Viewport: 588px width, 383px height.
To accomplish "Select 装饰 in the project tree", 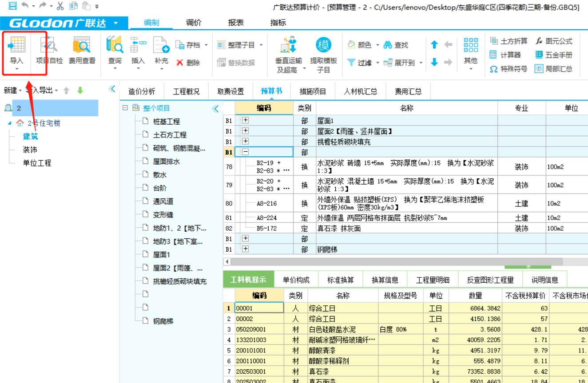I will pyautogui.click(x=30, y=150).
